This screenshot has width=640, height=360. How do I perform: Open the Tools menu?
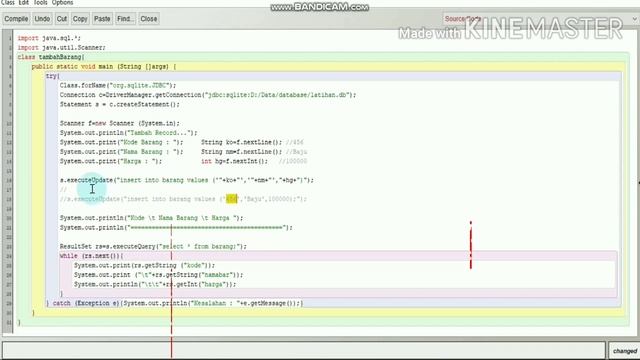click(40, 2)
